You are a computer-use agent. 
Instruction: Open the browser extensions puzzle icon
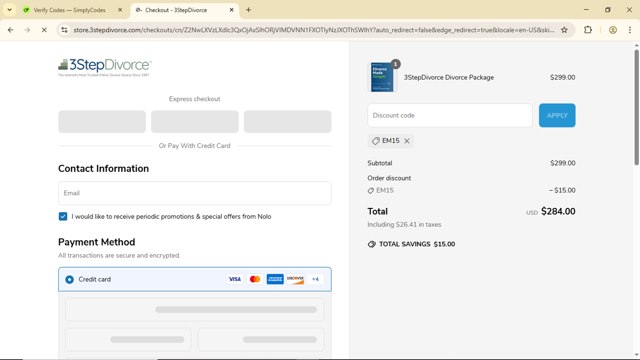(x=588, y=30)
